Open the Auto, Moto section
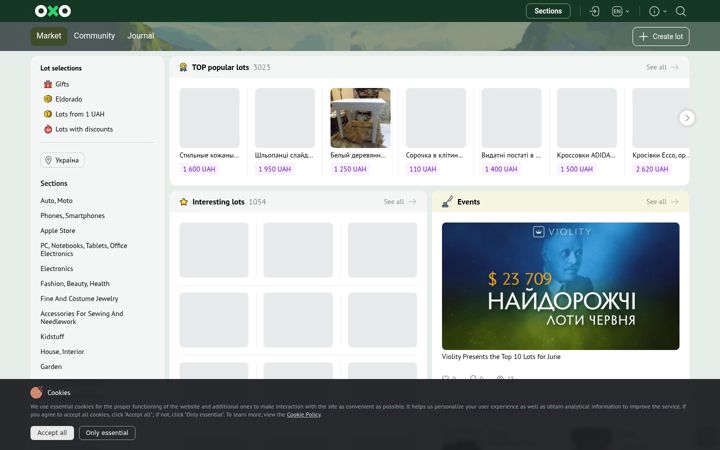Image resolution: width=720 pixels, height=450 pixels. [56, 201]
